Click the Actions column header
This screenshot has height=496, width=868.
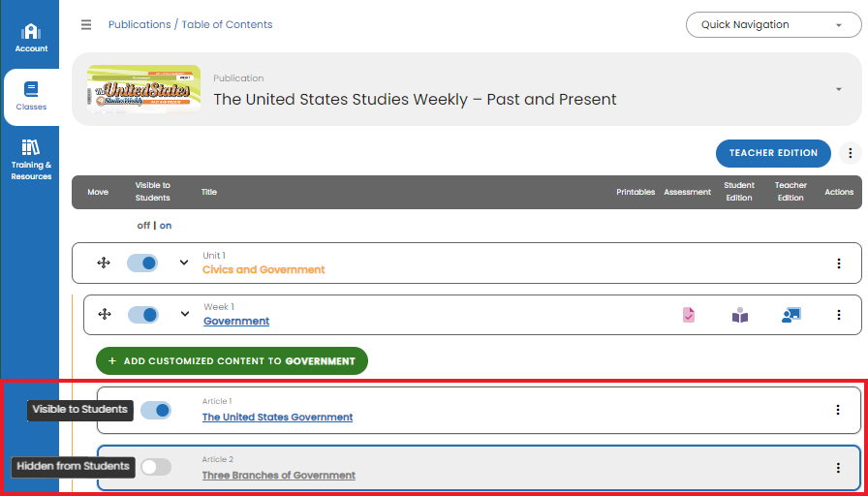(839, 192)
